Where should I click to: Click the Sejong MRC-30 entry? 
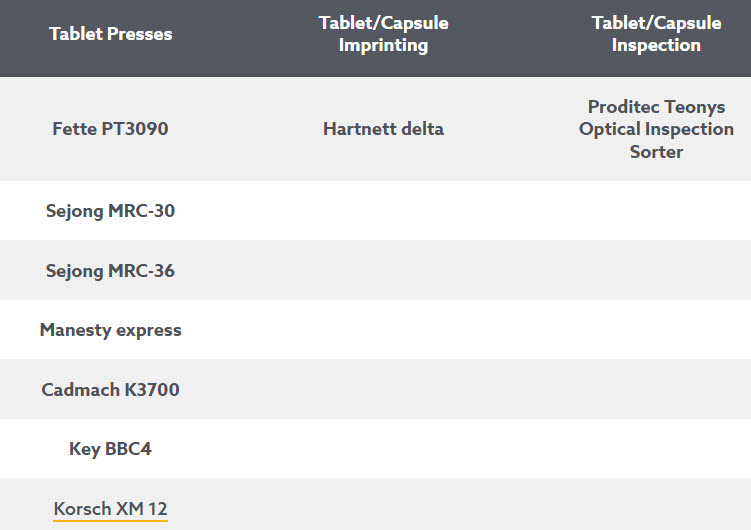pyautogui.click(x=110, y=211)
